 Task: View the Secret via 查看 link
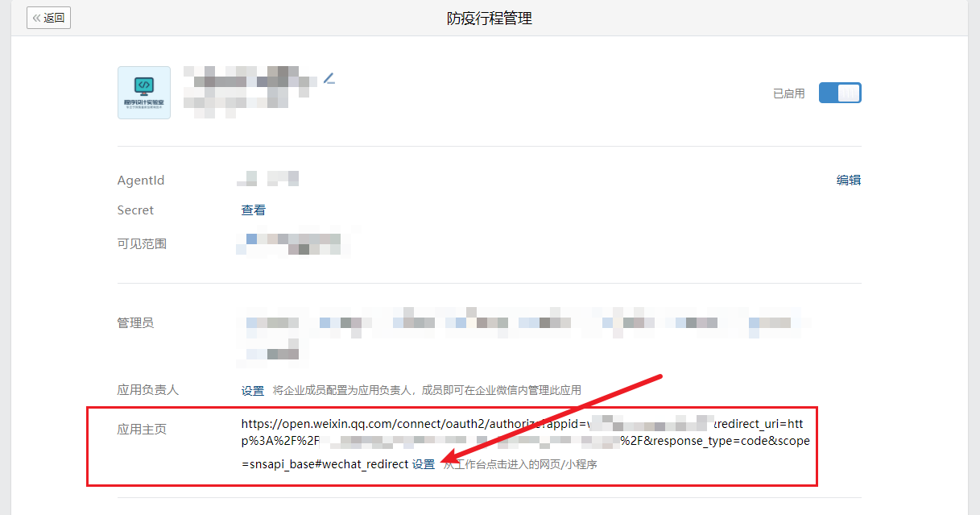click(x=253, y=210)
